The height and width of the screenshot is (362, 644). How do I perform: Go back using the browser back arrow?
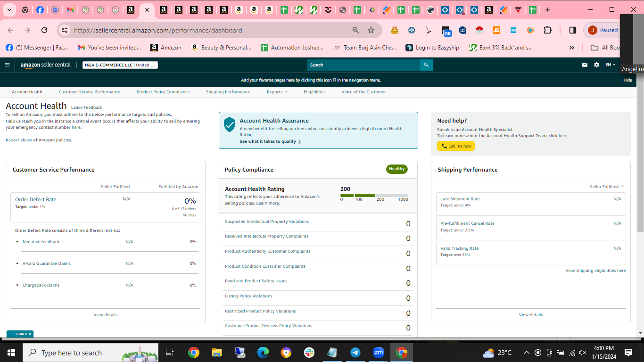coord(10,30)
